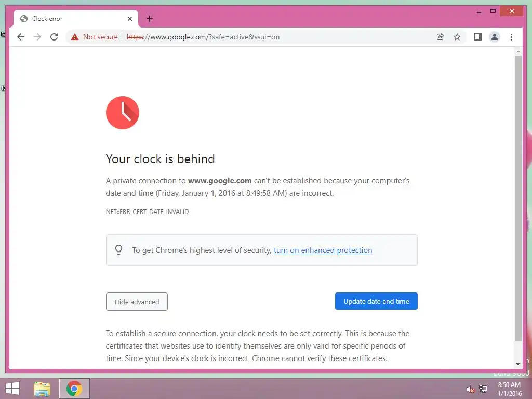Close the Clock error tab
This screenshot has width=532, height=399.
pyautogui.click(x=129, y=19)
